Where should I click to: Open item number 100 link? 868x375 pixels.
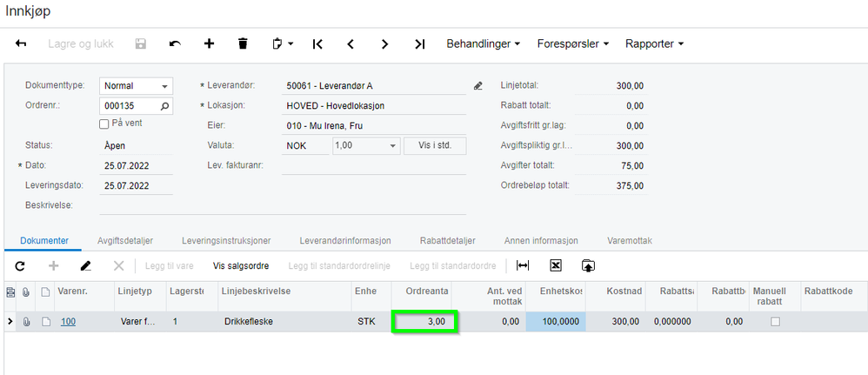click(68, 321)
